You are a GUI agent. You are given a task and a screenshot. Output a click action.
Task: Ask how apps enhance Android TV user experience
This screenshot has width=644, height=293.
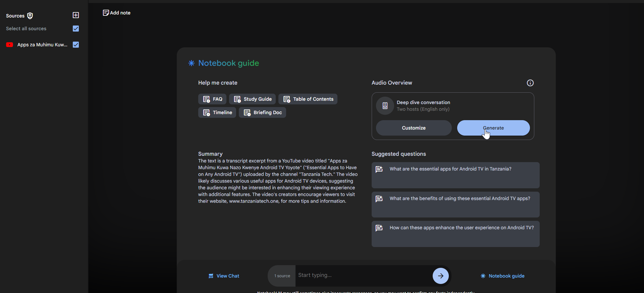[455, 234]
